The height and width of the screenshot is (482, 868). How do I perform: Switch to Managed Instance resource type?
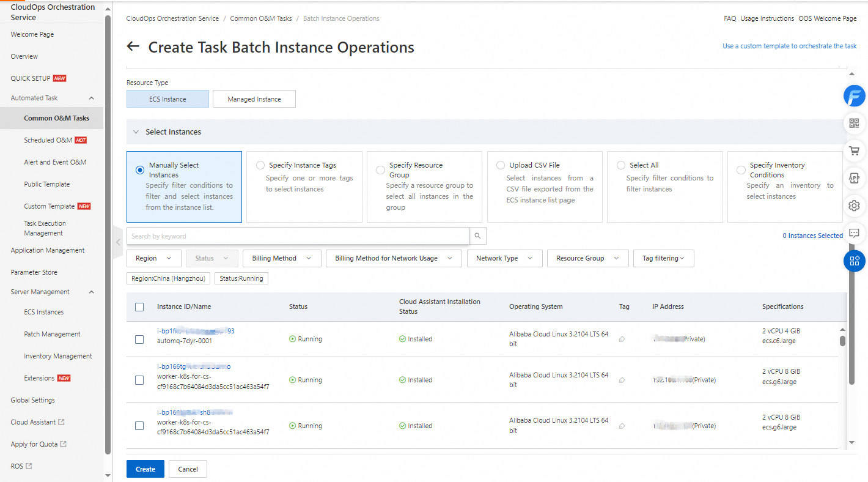254,99
